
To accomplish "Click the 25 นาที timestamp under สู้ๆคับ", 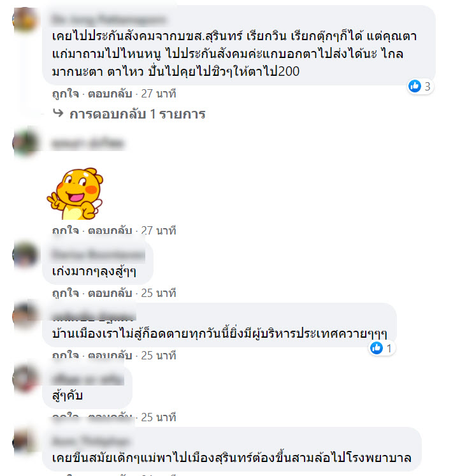I will pos(159,417).
